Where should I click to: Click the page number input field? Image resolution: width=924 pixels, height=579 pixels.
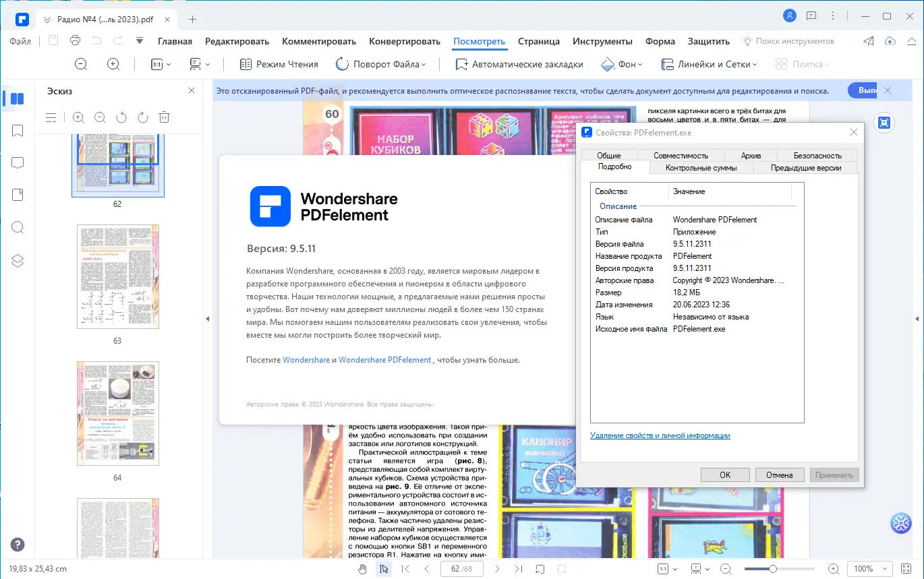pos(463,569)
